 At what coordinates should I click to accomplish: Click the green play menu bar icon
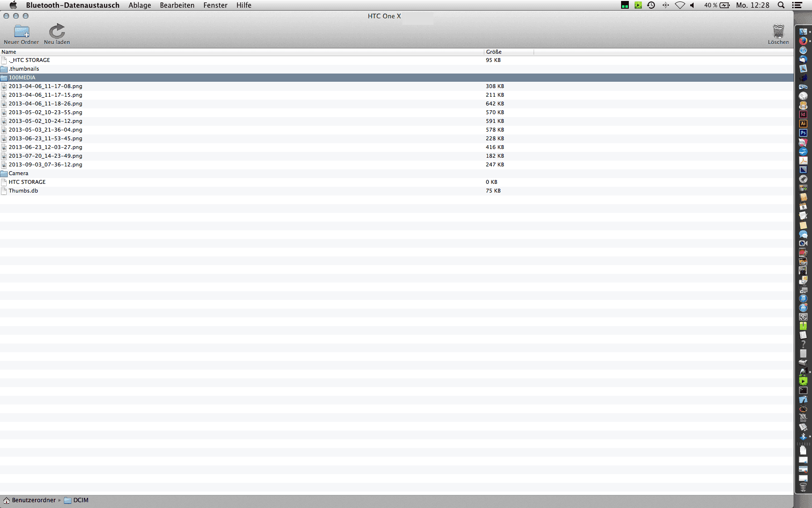[x=638, y=5]
